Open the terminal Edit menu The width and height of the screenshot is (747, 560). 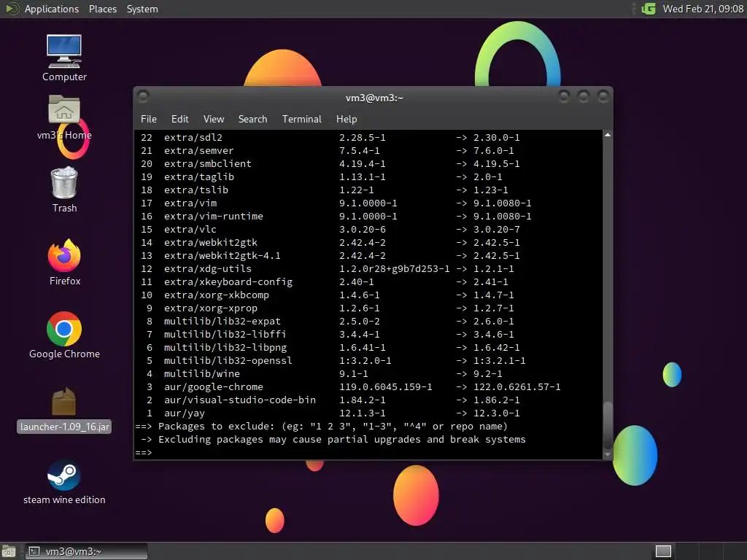(x=179, y=119)
